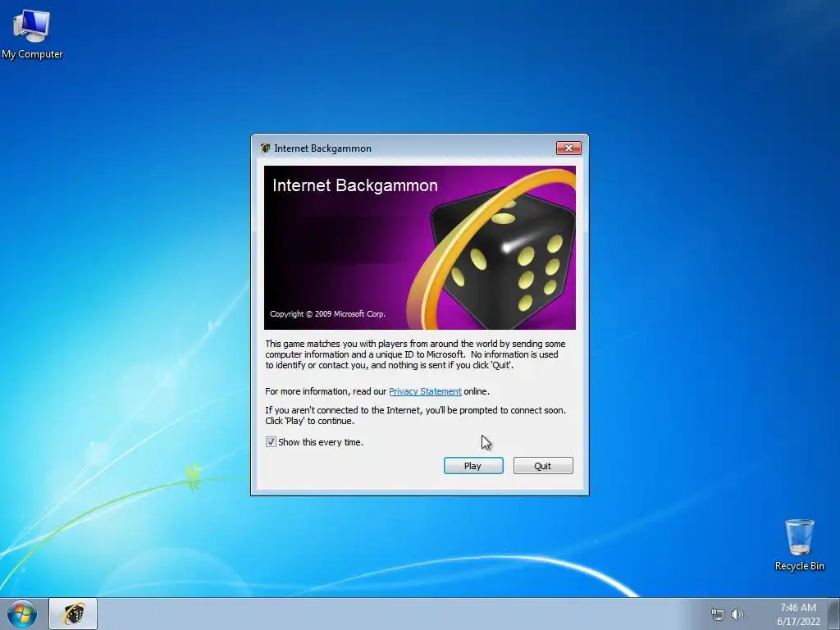Viewport: 840px width, 630px height.
Task: Open the Recycle Bin desktop icon
Action: point(799,545)
